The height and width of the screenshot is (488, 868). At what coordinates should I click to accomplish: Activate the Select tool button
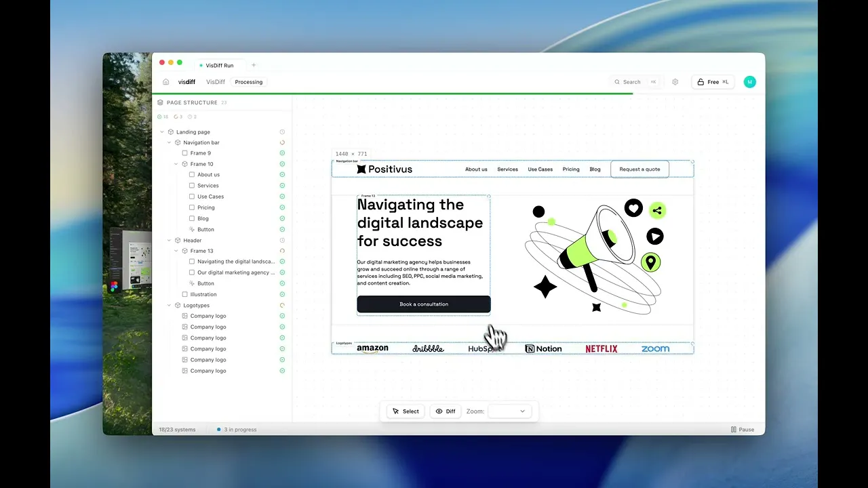[406, 411]
